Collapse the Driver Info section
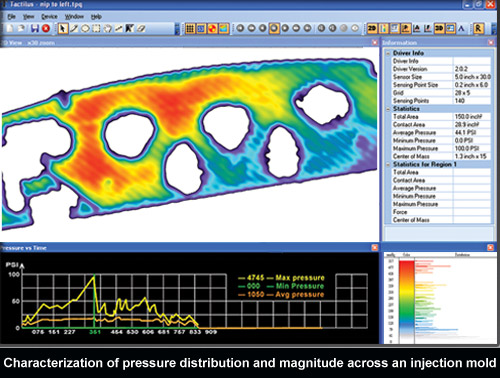Screen dimensions: 500x378 click(x=388, y=53)
